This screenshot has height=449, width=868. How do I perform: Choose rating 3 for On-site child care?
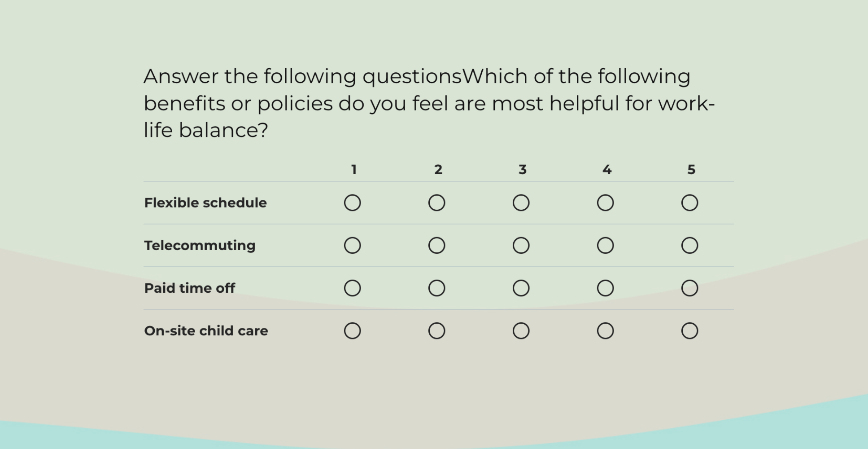coord(521,331)
